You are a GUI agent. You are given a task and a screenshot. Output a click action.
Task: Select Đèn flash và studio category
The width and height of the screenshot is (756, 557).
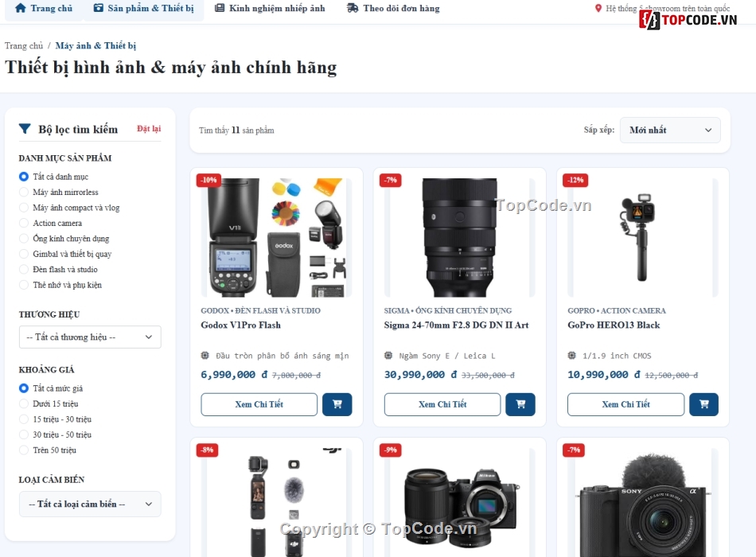pos(24,269)
